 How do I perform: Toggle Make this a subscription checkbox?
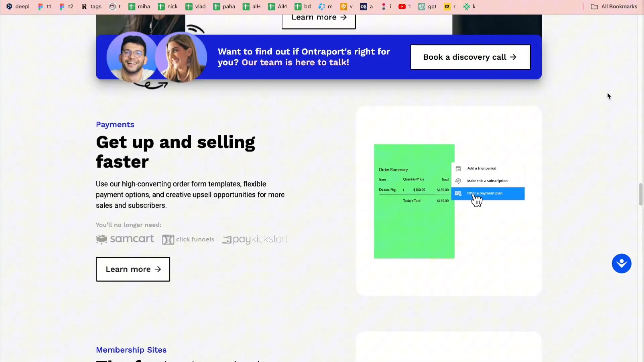tap(458, 180)
